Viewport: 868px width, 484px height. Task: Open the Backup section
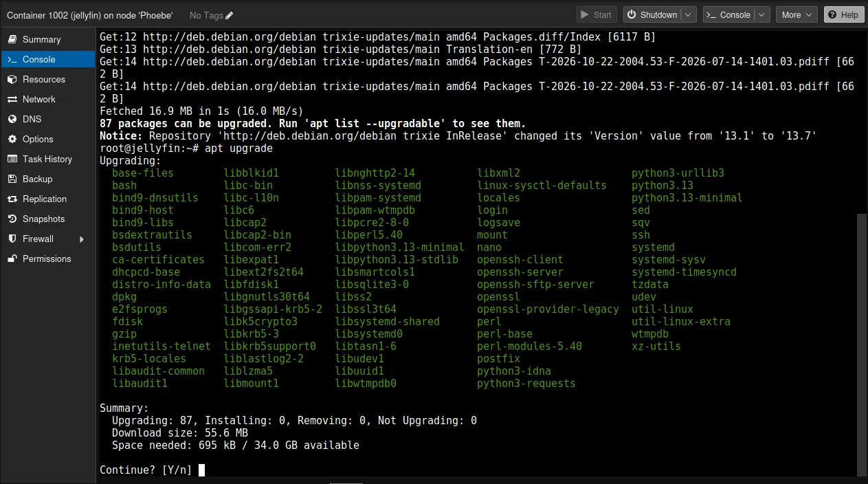(48, 179)
